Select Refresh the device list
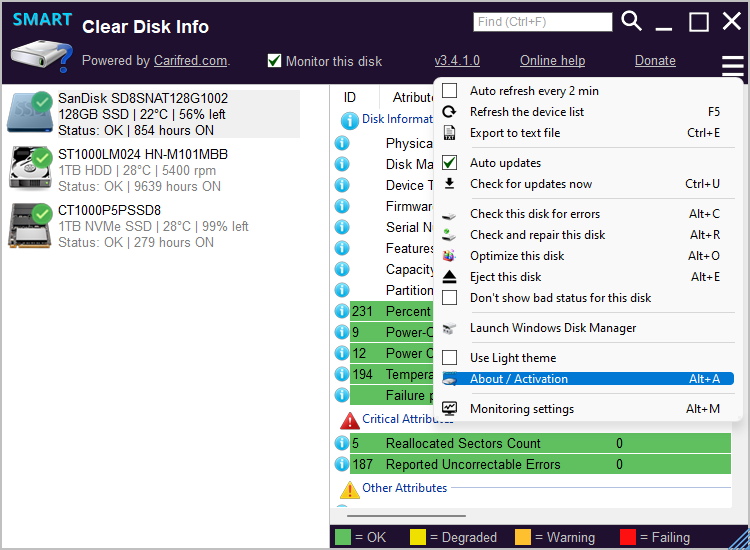 pos(588,111)
